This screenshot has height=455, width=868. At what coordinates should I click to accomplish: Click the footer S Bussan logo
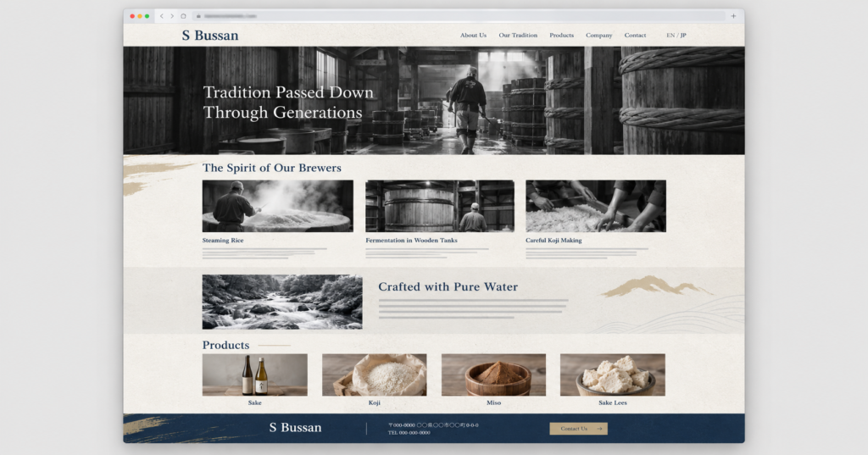click(295, 427)
